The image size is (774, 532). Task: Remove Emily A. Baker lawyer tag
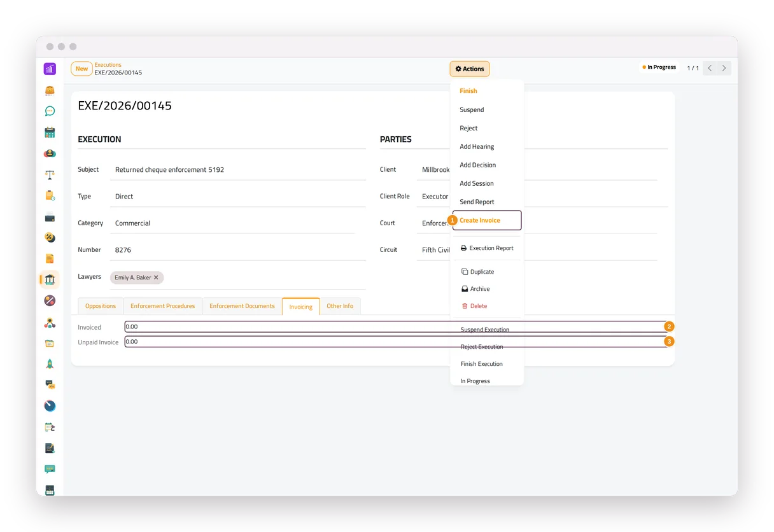tap(156, 277)
